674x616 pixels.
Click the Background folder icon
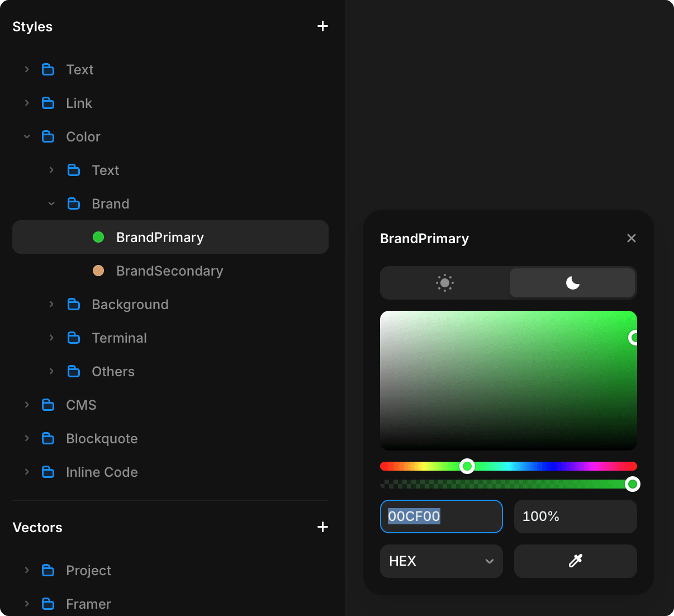(x=74, y=304)
